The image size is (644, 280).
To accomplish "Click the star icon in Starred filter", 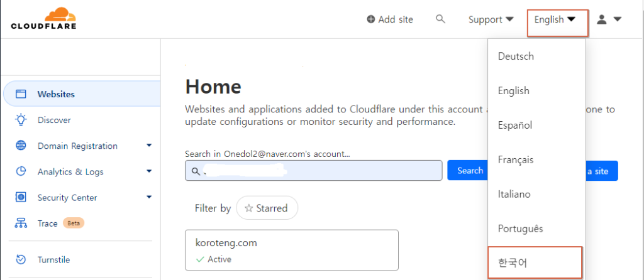I will pos(248,208).
